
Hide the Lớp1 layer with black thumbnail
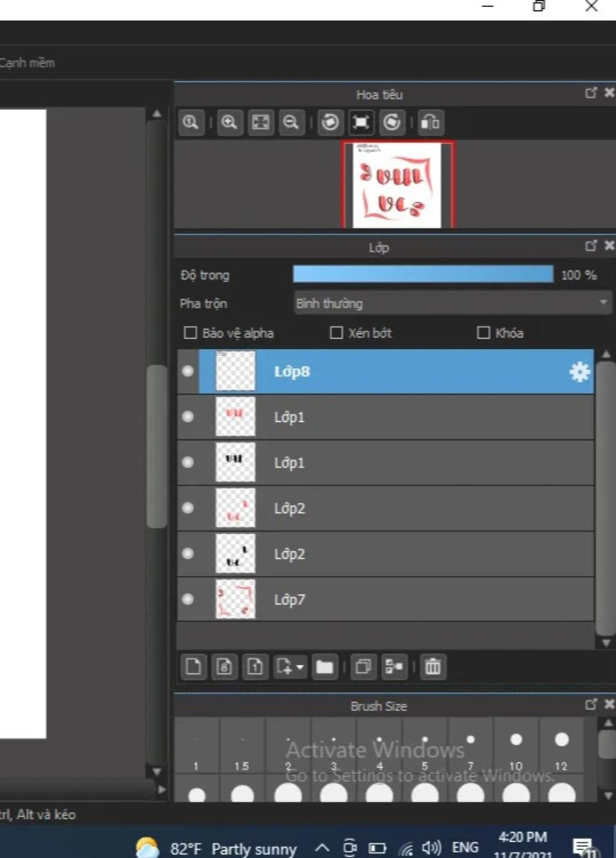tap(188, 462)
